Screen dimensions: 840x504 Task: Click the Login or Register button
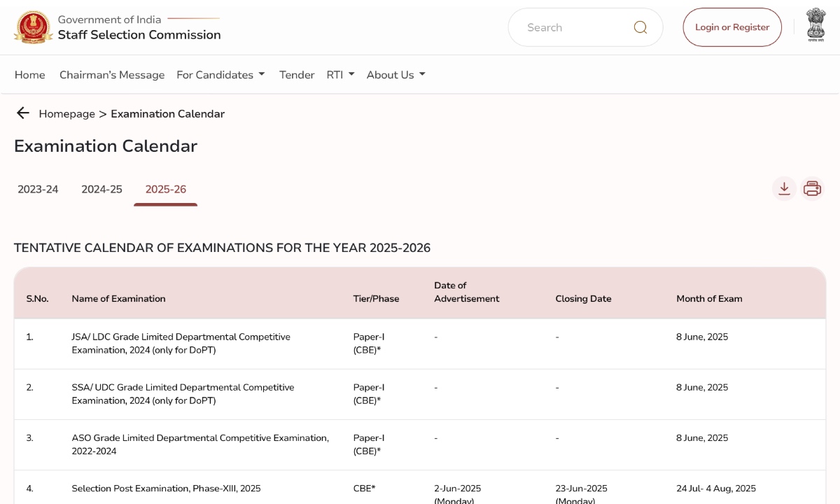coord(732,27)
